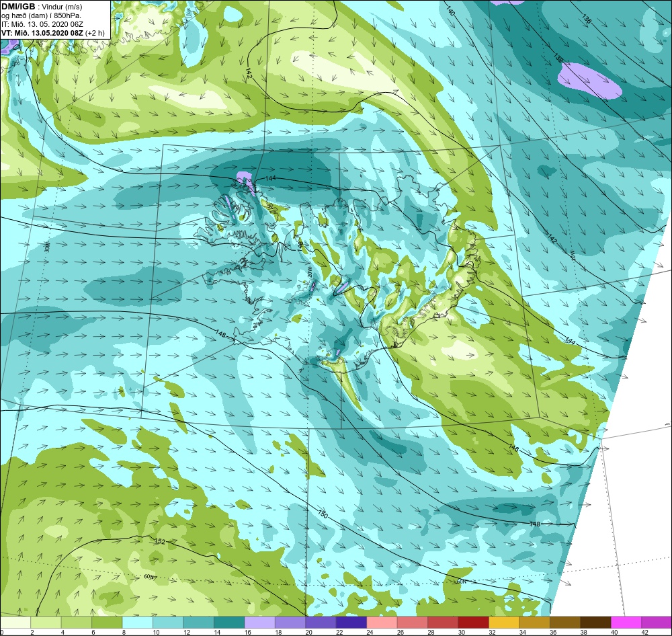Click the 32–34 m/s yellow legend swatch

(504, 623)
